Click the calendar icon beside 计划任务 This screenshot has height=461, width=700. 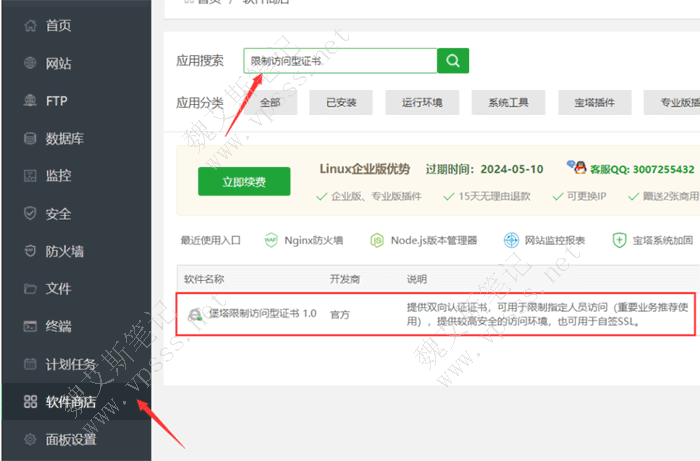tap(30, 364)
